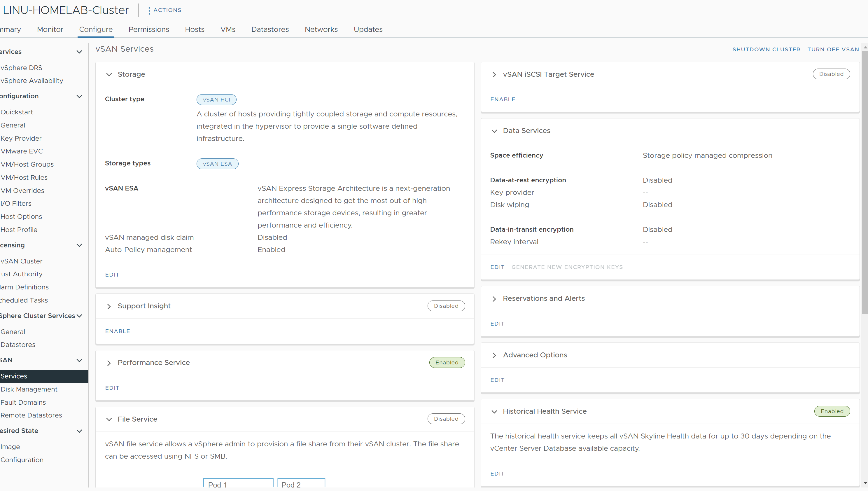Open VM/Host Groups in sidebar
Screen dimensions: 868x491
[x=27, y=164]
